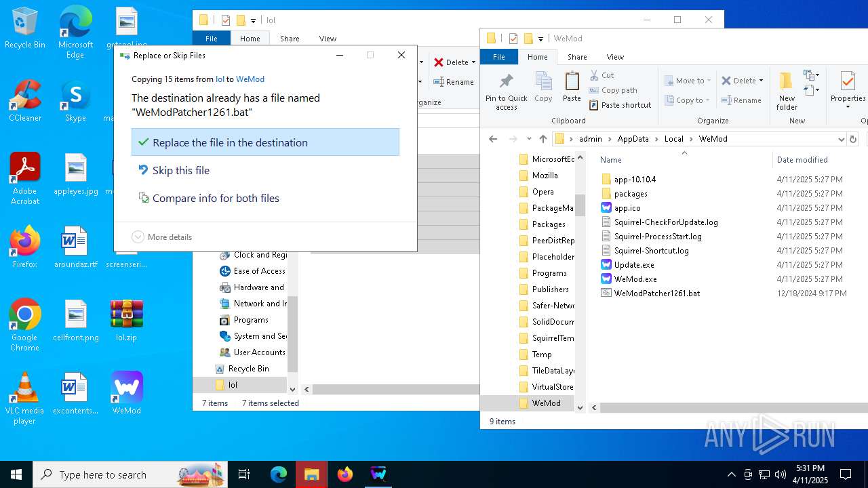Image resolution: width=868 pixels, height=488 pixels.
Task: Open File tab in WeMod window
Action: (x=499, y=57)
